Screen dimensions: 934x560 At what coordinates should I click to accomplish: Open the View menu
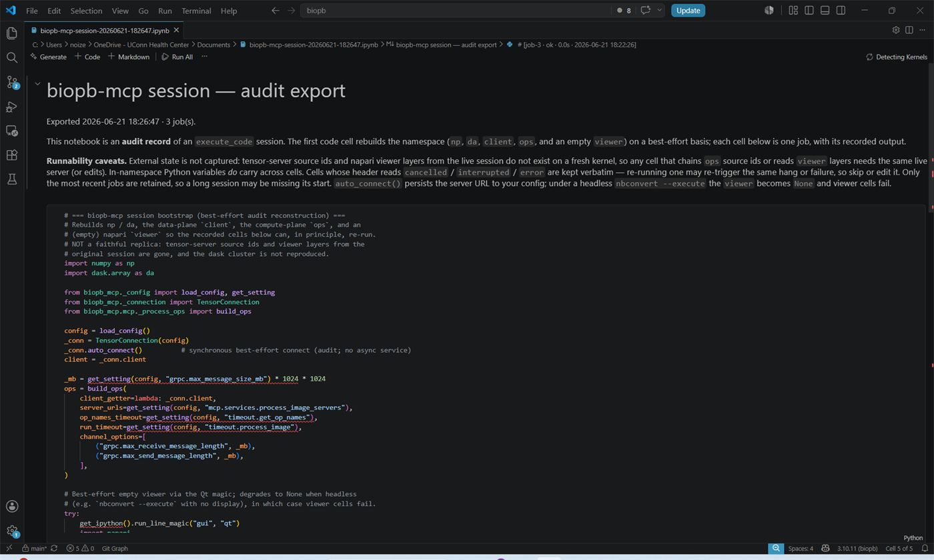click(121, 11)
